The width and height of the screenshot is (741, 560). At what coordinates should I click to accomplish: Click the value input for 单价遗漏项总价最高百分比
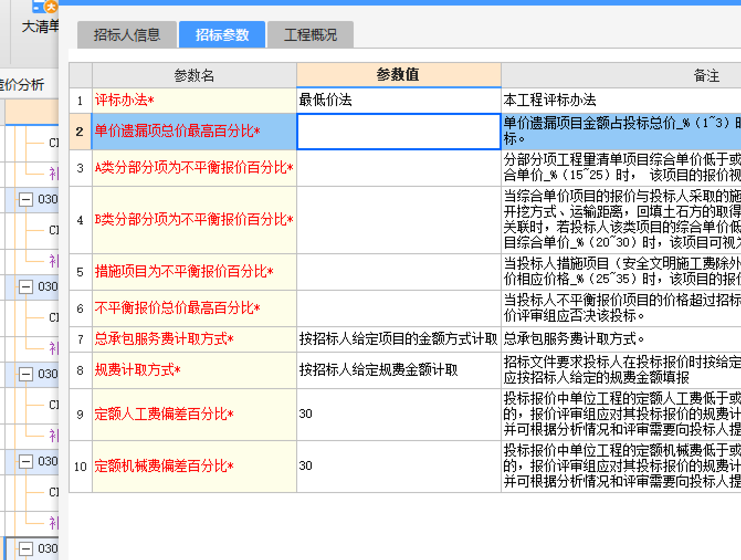399,132
